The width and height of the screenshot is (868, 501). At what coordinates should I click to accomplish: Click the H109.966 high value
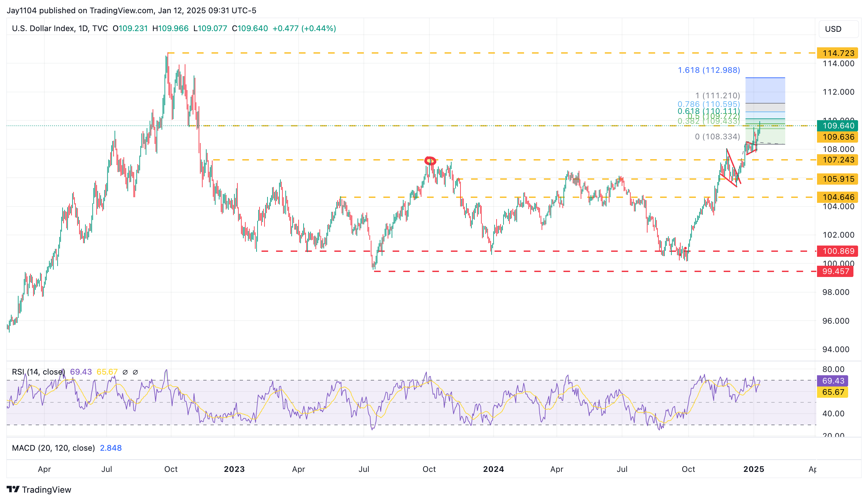[x=170, y=28]
